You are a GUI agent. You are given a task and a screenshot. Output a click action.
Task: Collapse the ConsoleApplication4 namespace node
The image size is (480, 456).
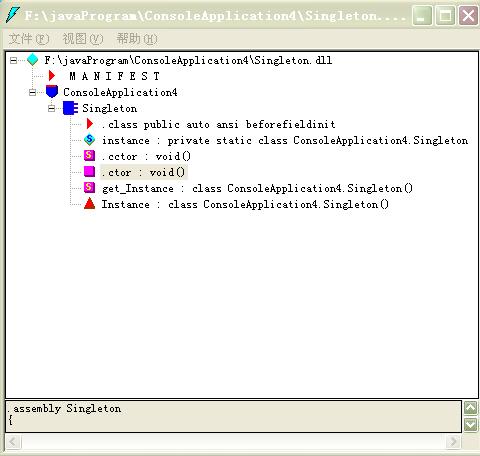click(32, 92)
